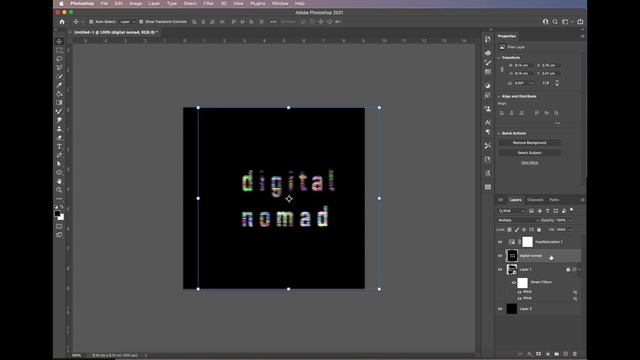Viewport: 640px width, 360px height.
Task: Hide the Hue/Saturation 1 layer
Action: point(500,242)
